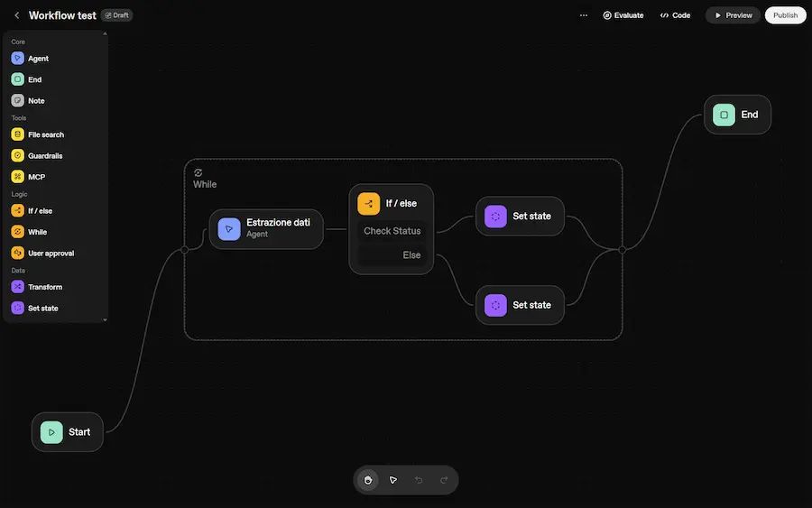This screenshot has width=812, height=508.
Task: Click the Draft status badge
Action: coord(116,15)
